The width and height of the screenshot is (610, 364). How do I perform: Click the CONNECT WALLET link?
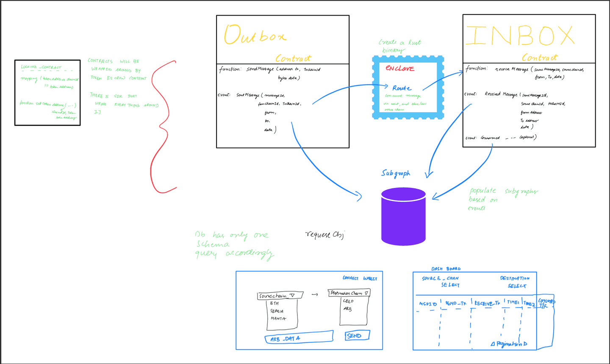360,278
